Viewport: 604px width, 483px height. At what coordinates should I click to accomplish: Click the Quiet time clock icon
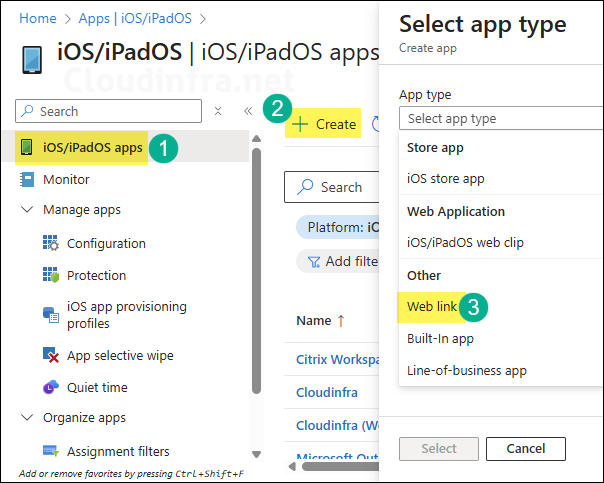click(x=50, y=387)
